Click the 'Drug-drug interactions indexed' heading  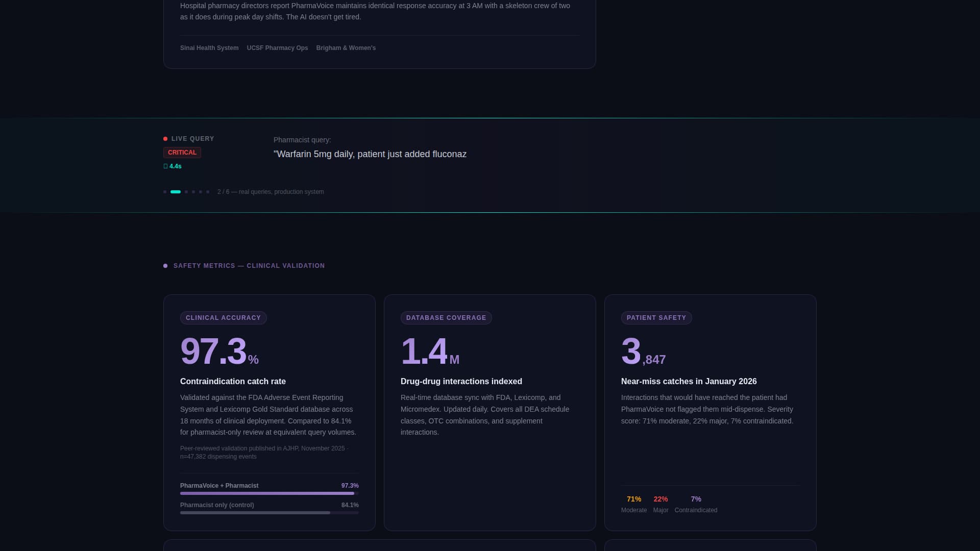(x=461, y=382)
